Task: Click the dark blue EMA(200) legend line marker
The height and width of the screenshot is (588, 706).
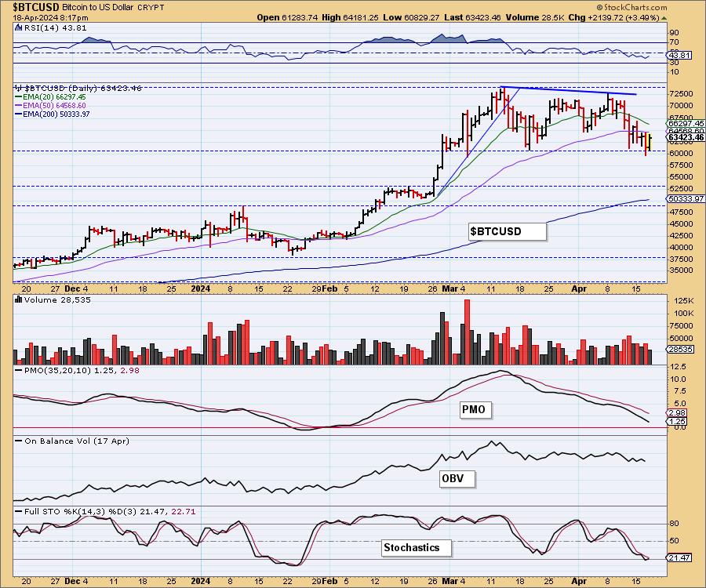Action: point(19,114)
